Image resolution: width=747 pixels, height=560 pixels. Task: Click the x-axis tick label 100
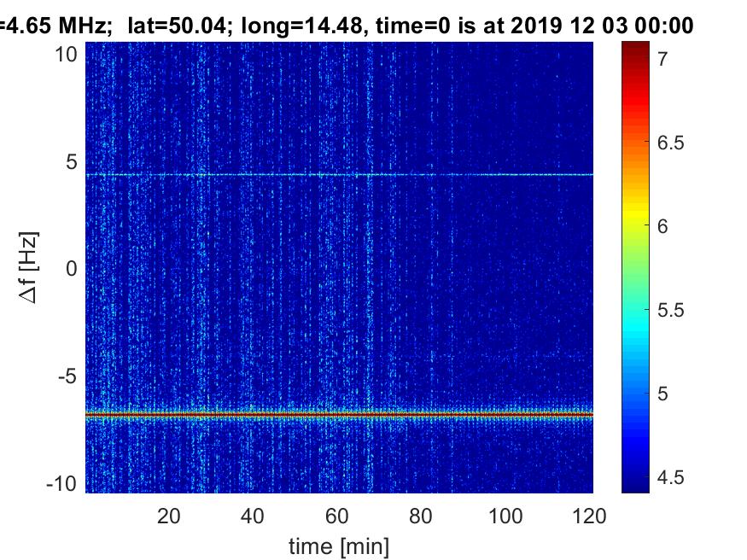point(505,516)
